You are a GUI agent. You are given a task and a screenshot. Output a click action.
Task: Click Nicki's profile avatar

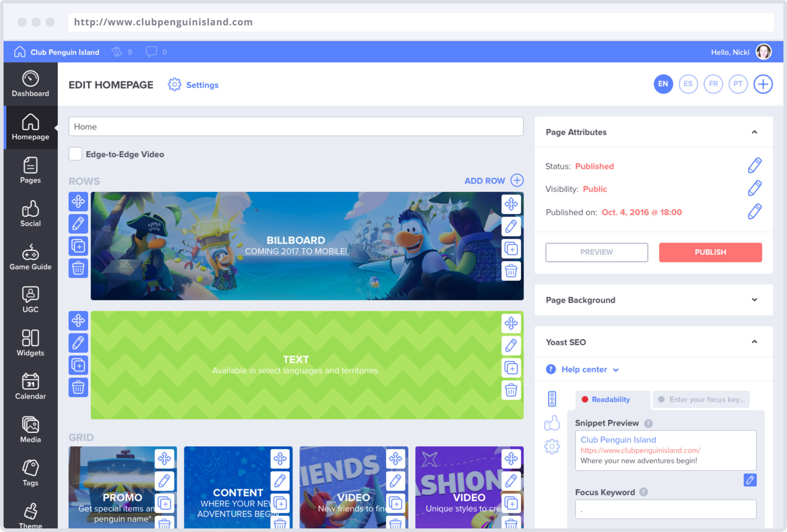[x=763, y=52]
